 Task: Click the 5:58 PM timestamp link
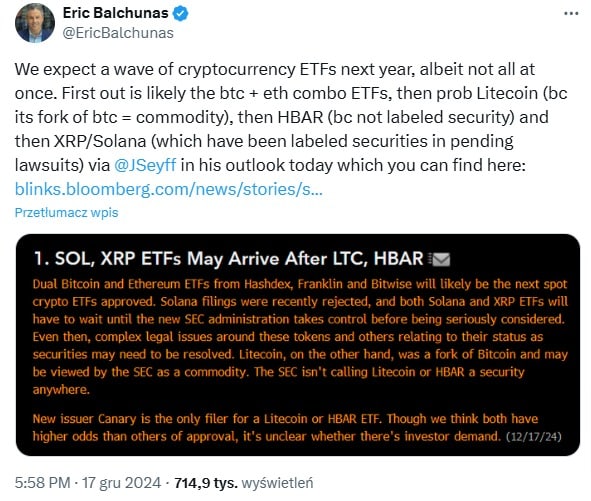[x=43, y=483]
